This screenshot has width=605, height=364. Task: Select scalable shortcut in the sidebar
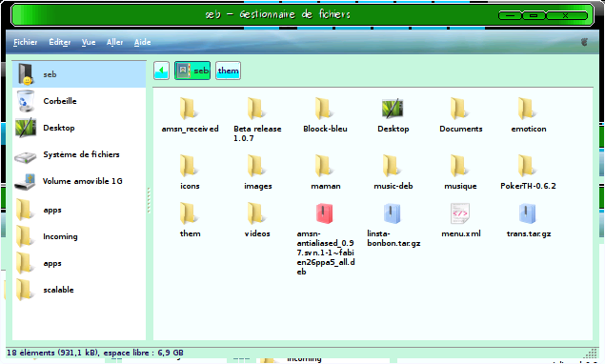[x=79, y=290]
